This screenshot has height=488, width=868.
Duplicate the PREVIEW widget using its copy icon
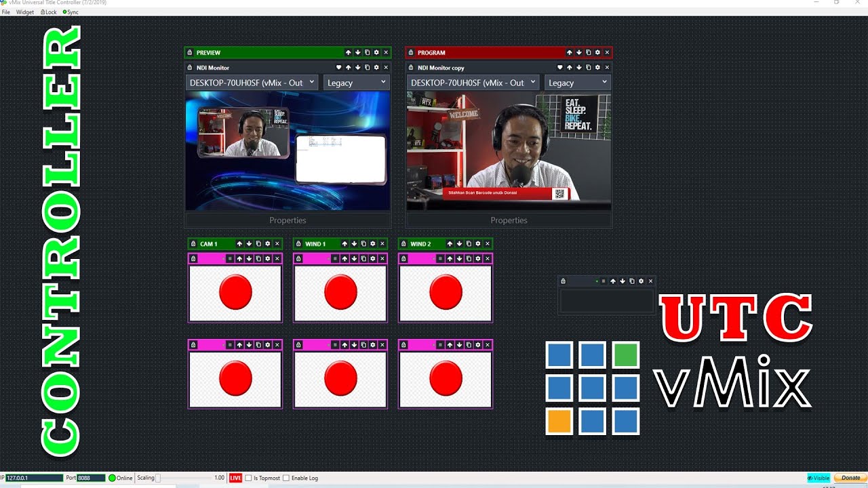368,52
